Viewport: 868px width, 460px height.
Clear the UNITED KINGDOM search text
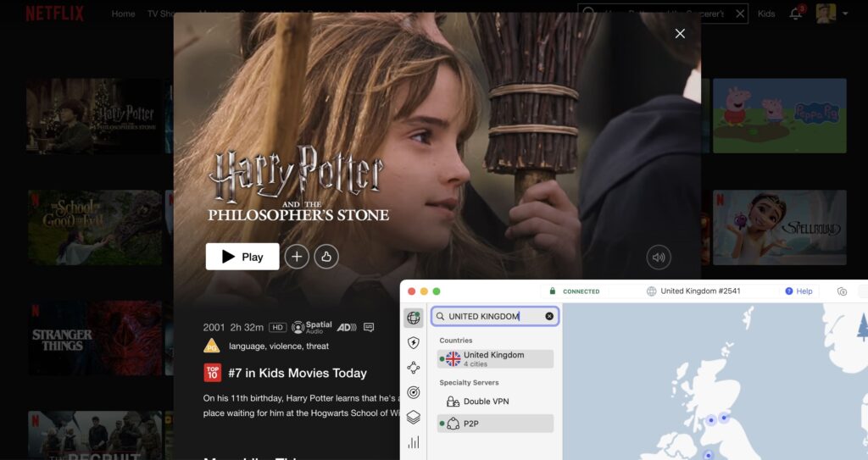pos(549,316)
